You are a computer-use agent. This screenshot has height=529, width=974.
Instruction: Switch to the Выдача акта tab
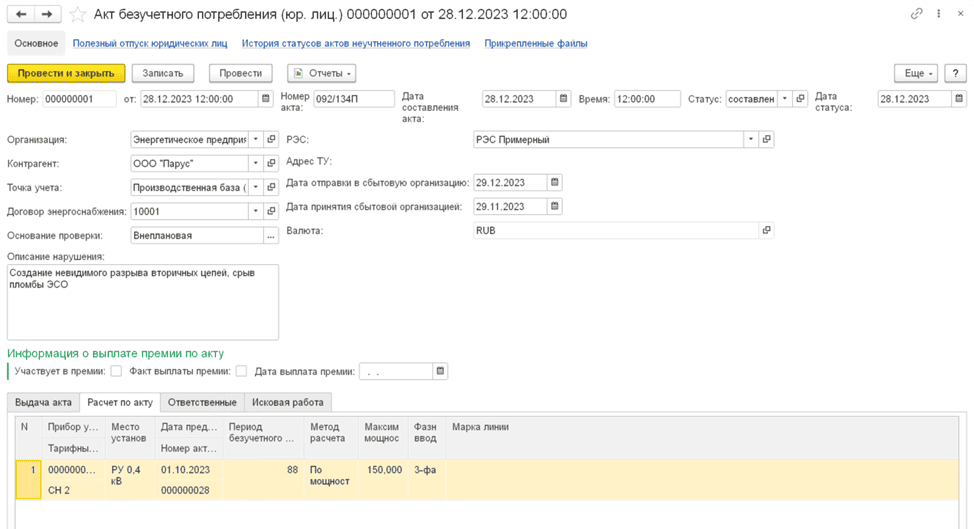(x=43, y=402)
